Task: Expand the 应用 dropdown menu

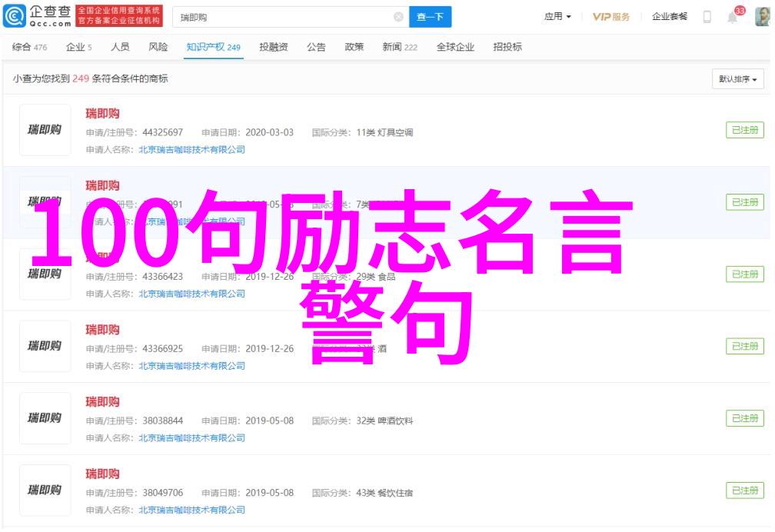Action: click(x=557, y=17)
